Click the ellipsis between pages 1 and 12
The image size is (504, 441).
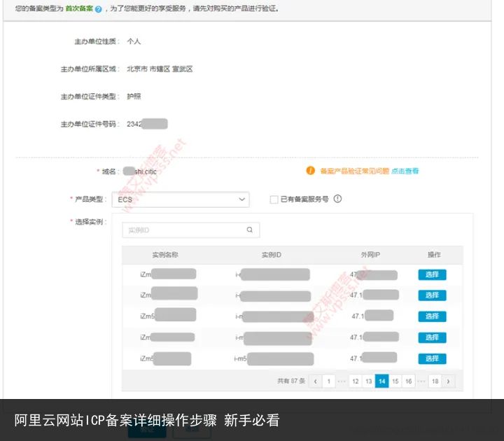point(342,381)
